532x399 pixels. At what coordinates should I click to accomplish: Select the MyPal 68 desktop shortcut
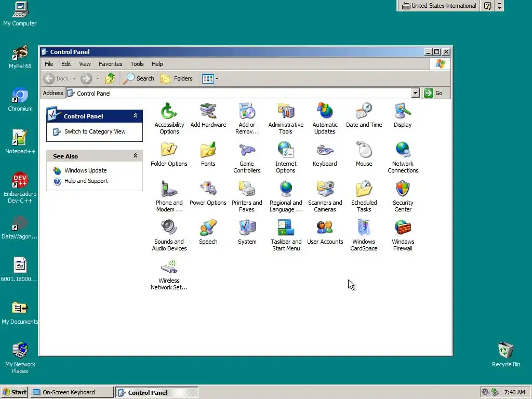coord(20,57)
